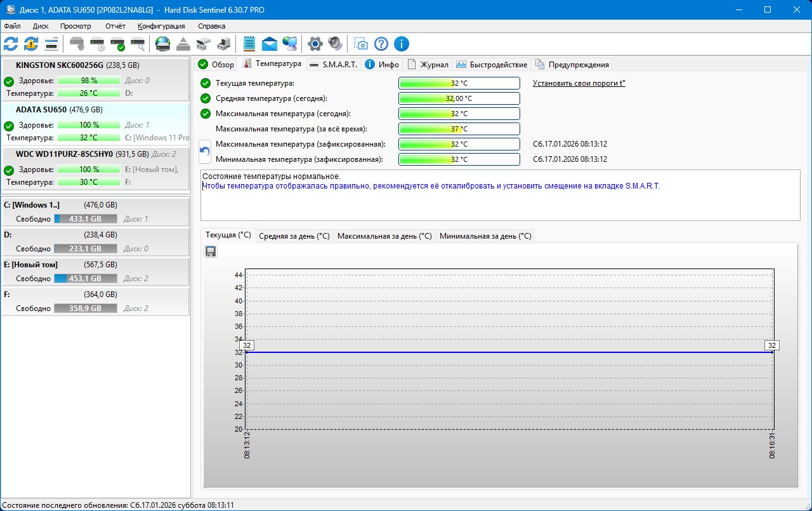Image resolution: width=812 pixels, height=511 pixels.
Task: Click the help question mark icon
Action: coord(381,44)
